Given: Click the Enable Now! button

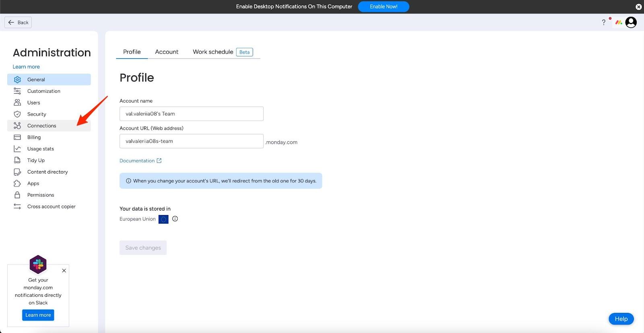Looking at the screenshot, I should tap(383, 6).
